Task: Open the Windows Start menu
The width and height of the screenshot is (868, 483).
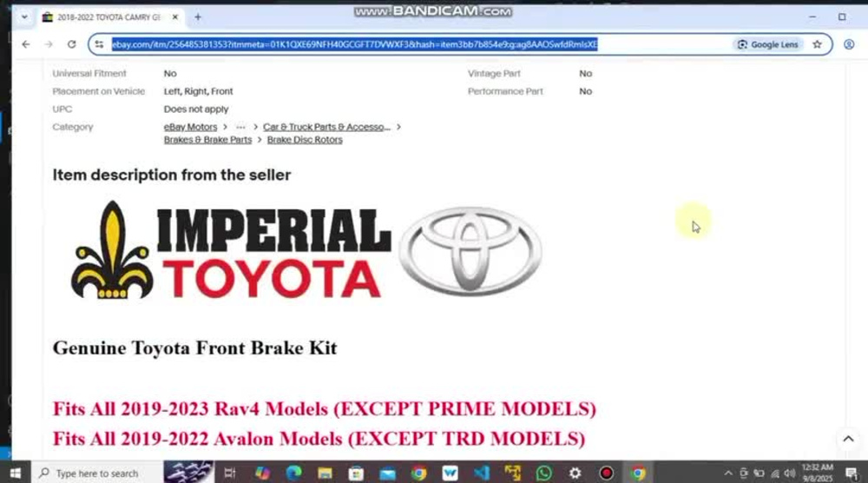Action: click(x=16, y=473)
